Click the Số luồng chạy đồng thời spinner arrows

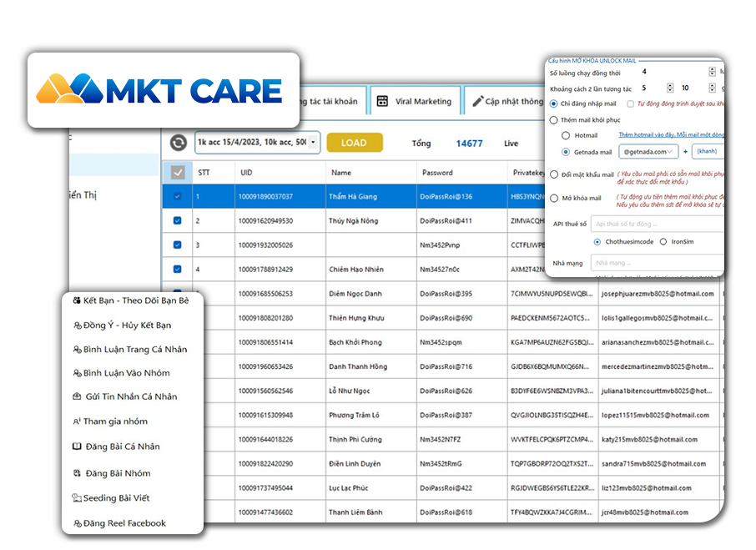click(710, 72)
